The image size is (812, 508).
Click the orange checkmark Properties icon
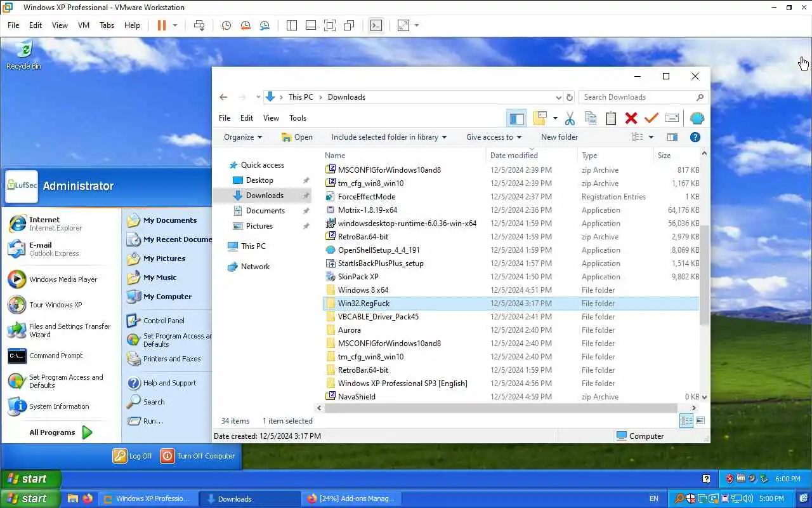[x=651, y=118]
